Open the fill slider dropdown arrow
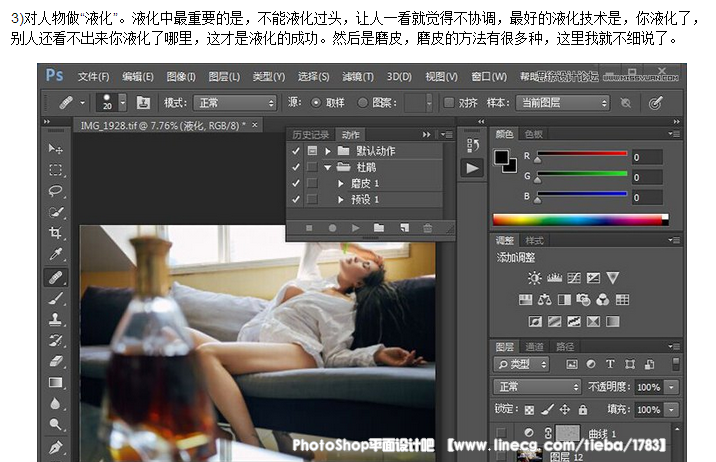Viewport: 716px width, 462px height. click(671, 410)
